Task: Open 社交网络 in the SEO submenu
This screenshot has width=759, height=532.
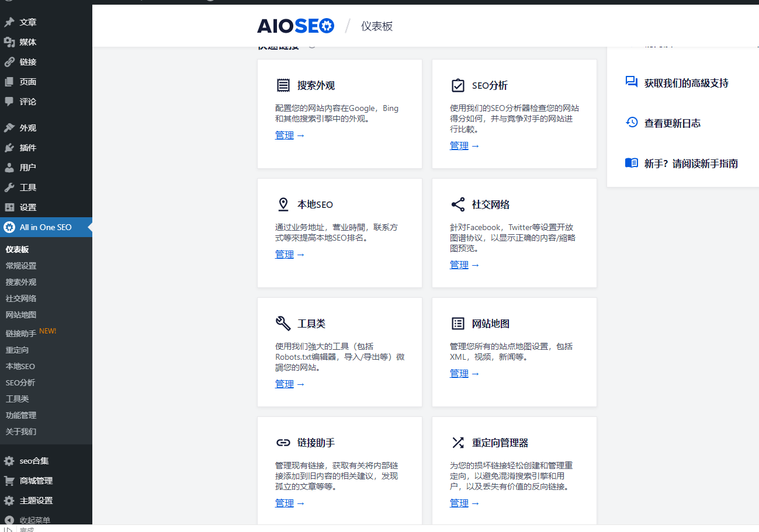Action: click(21, 298)
